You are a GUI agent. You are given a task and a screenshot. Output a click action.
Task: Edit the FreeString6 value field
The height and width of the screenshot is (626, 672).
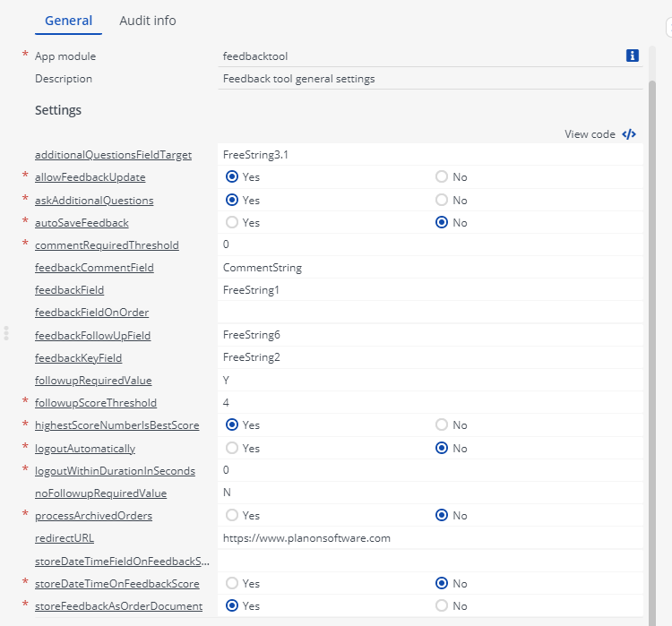tap(430, 335)
